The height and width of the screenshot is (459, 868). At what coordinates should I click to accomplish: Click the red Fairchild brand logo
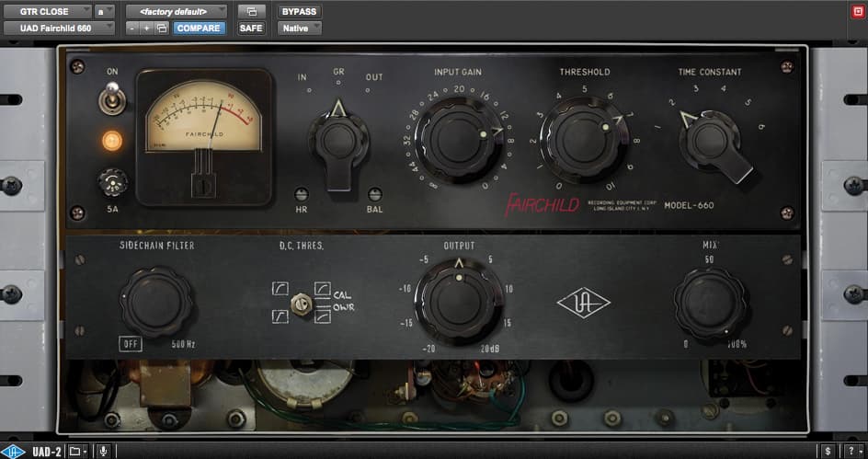tap(542, 204)
